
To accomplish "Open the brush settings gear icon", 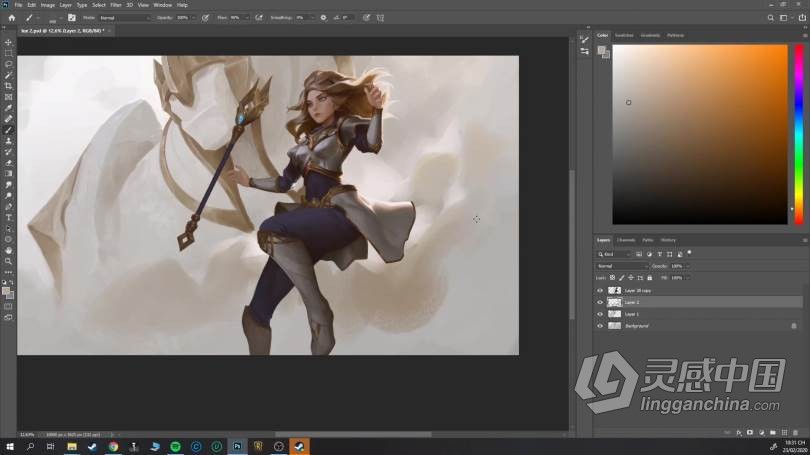I will coord(323,18).
